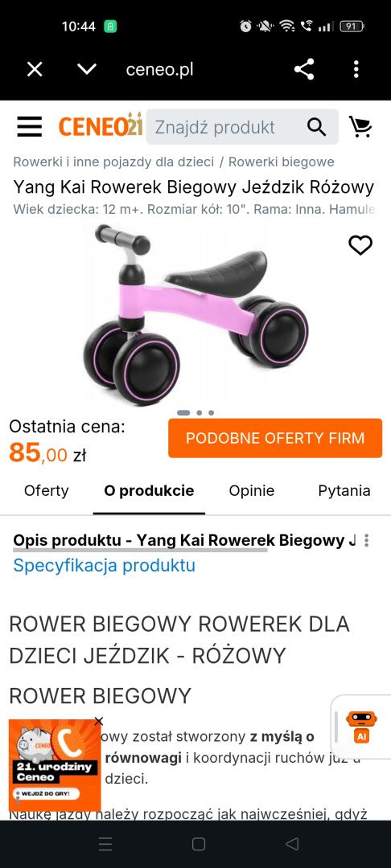Viewport: 391px width, 868px height.
Task: Open the Pytania tab
Action: 344,490
